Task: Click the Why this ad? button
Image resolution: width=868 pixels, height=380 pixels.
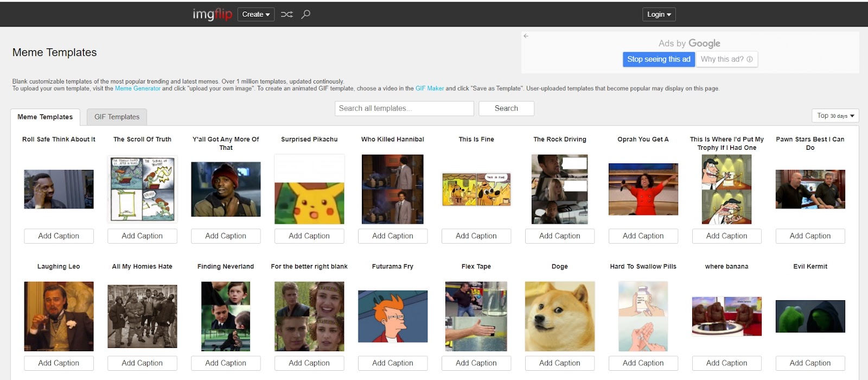Action: point(727,59)
